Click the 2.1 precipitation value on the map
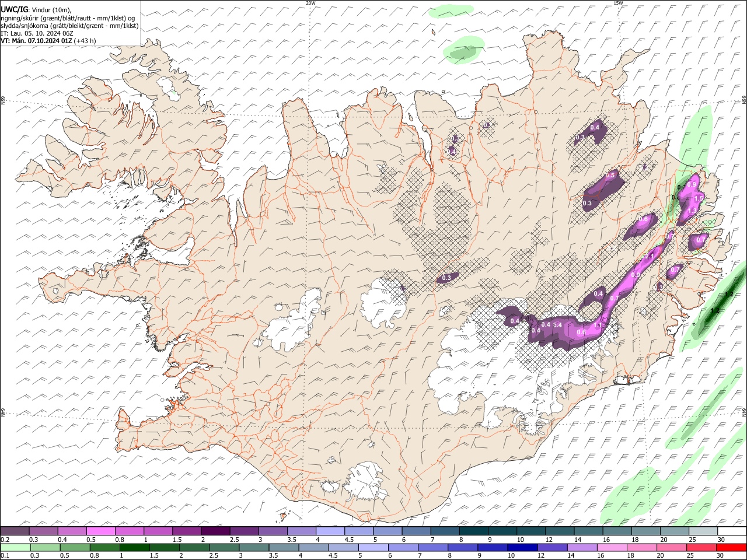747x560 pixels. click(650, 257)
